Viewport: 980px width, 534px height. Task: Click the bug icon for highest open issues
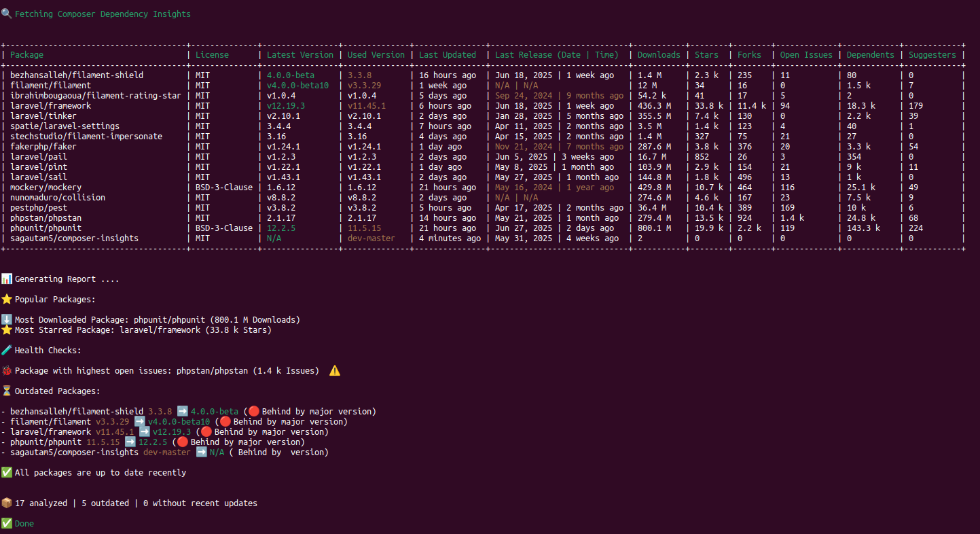(6, 371)
